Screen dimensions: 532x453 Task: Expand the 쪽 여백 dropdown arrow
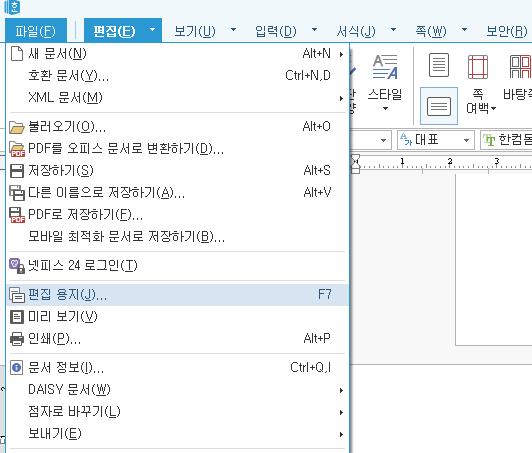coord(493,109)
